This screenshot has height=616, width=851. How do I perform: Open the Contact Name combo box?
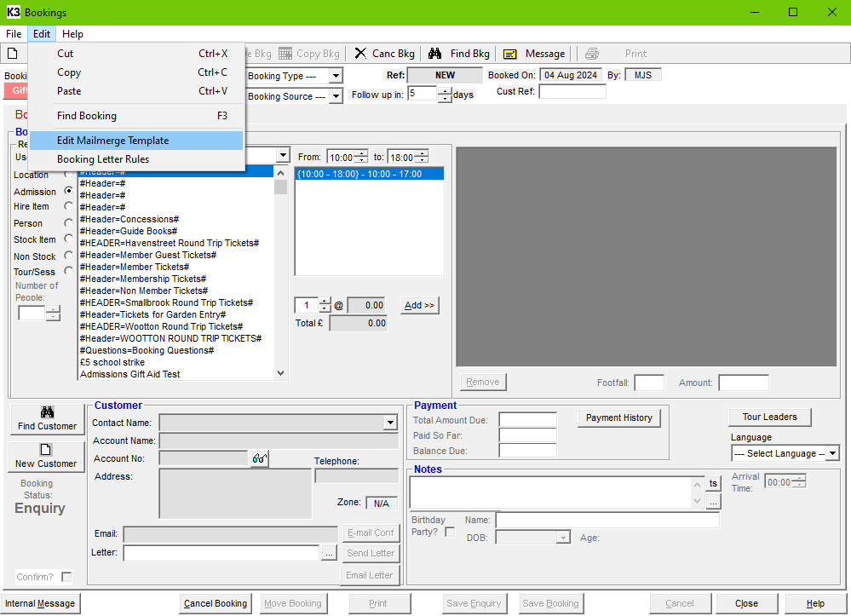pyautogui.click(x=390, y=423)
